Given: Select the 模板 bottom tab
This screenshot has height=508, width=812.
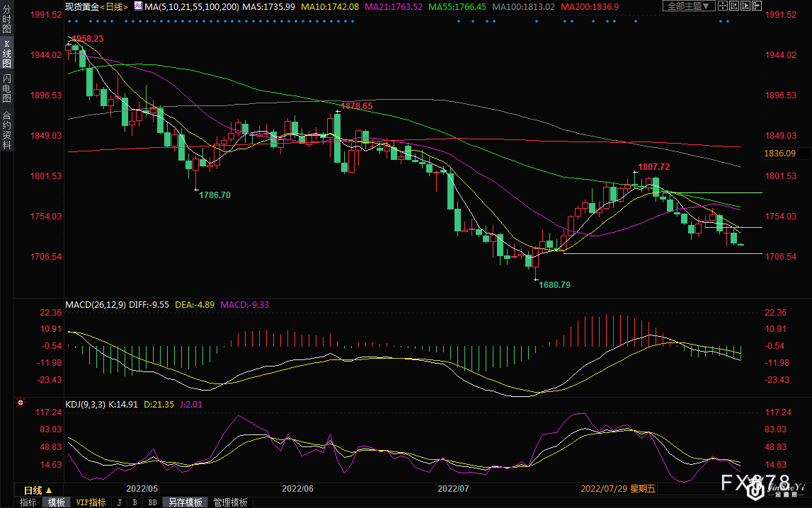Looking at the screenshot, I should click(57, 502).
